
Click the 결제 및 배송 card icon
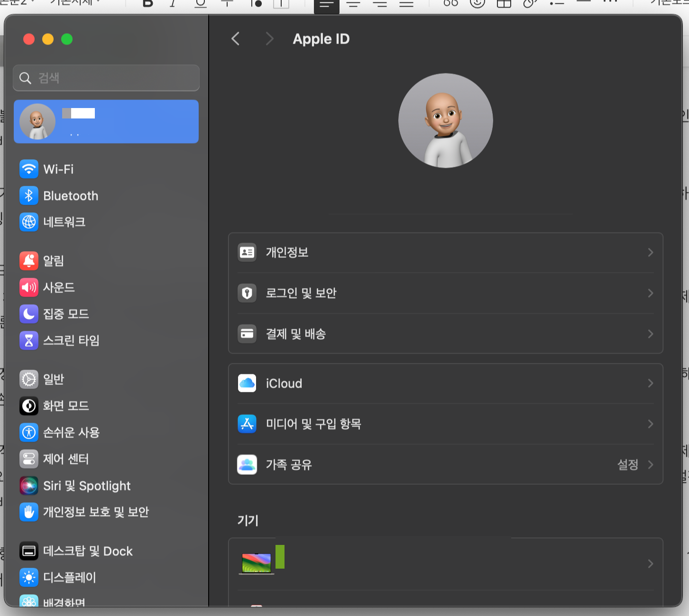click(247, 334)
